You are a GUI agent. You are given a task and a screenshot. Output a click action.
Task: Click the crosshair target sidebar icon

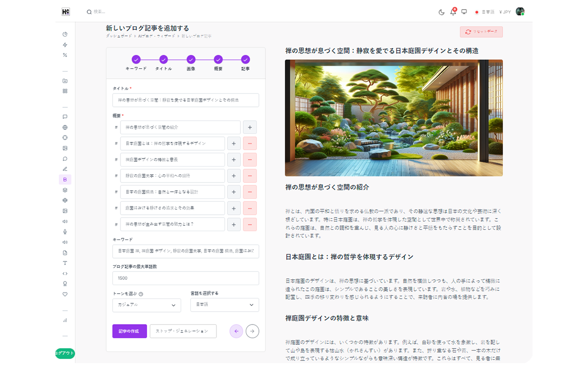click(x=65, y=138)
